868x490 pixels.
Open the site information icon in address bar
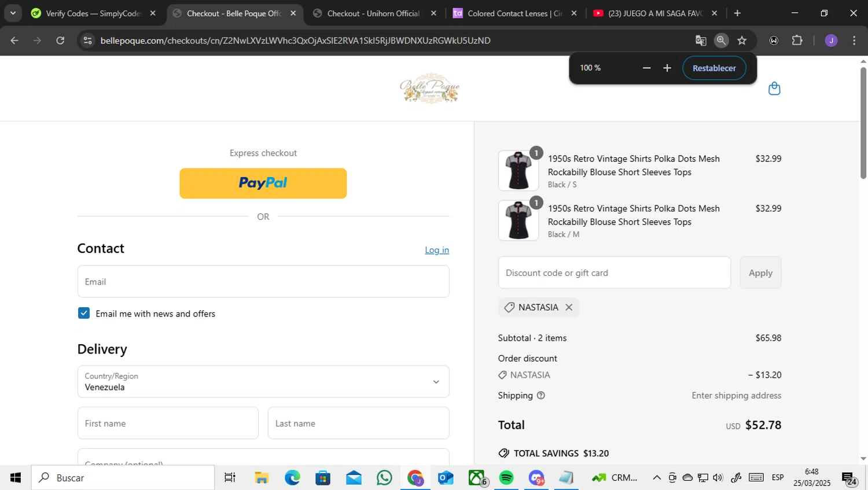87,40
